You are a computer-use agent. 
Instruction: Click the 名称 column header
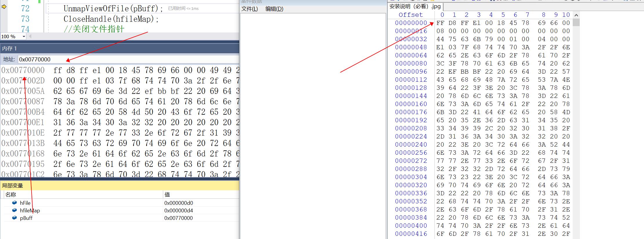pos(11,194)
